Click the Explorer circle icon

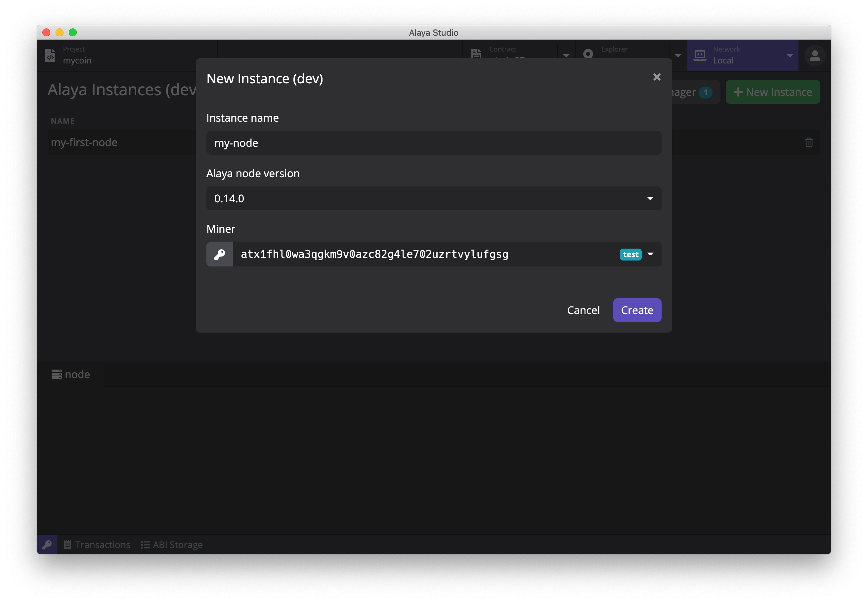pyautogui.click(x=588, y=54)
